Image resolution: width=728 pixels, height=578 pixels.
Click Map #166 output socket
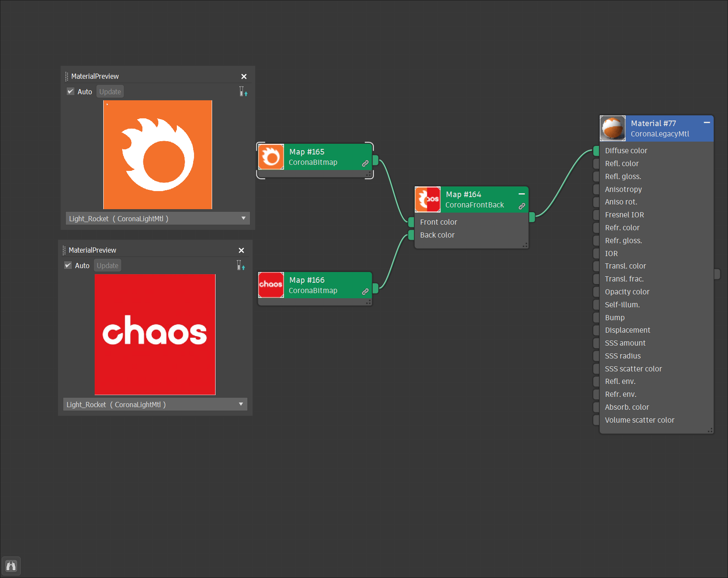click(x=375, y=288)
